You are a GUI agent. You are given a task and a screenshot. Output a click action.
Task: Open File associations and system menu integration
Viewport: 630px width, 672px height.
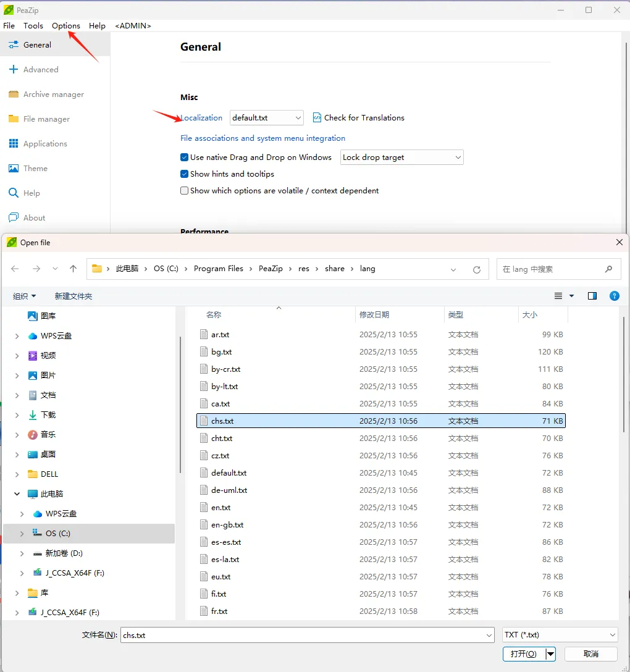(262, 138)
